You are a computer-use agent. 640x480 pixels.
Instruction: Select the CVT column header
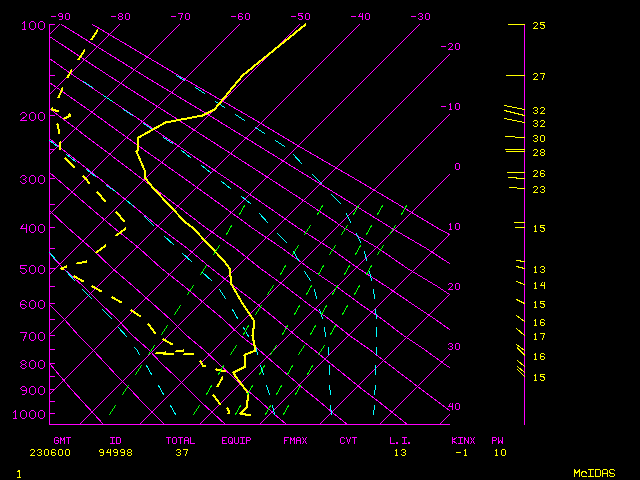pyautogui.click(x=348, y=440)
